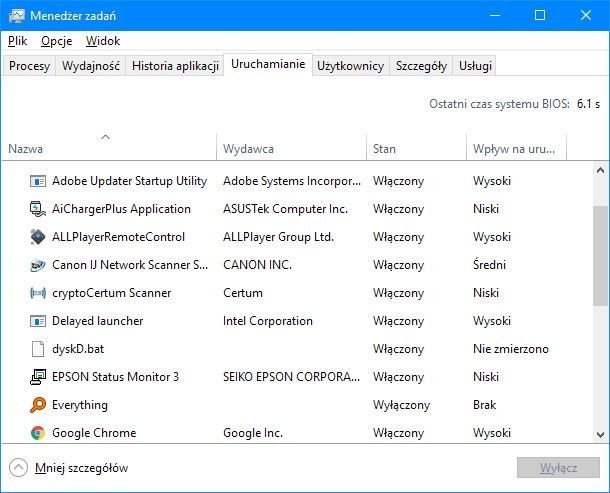Click publisher Certum
The width and height of the screenshot is (610, 493).
[x=243, y=293]
